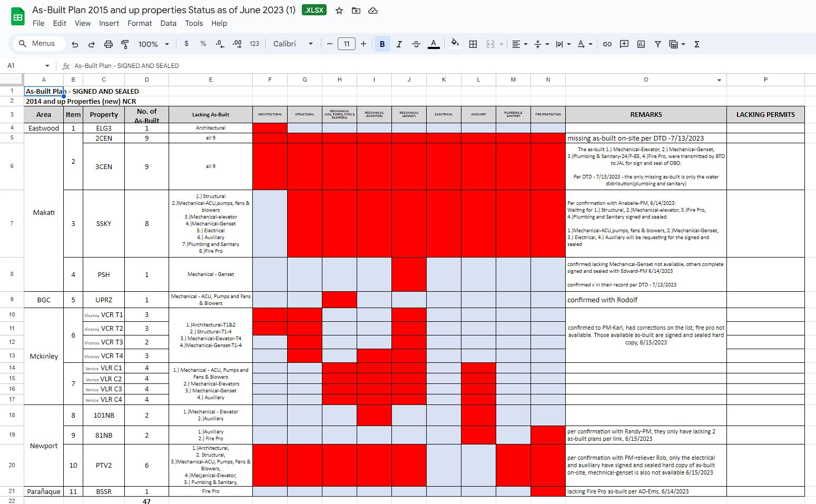Decrease decimal places

point(220,44)
